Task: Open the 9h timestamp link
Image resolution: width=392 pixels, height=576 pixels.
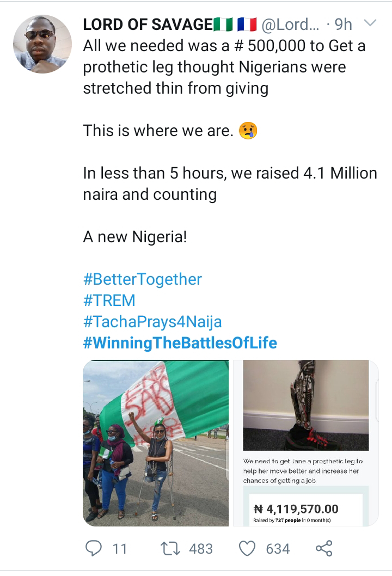Action: click(343, 24)
